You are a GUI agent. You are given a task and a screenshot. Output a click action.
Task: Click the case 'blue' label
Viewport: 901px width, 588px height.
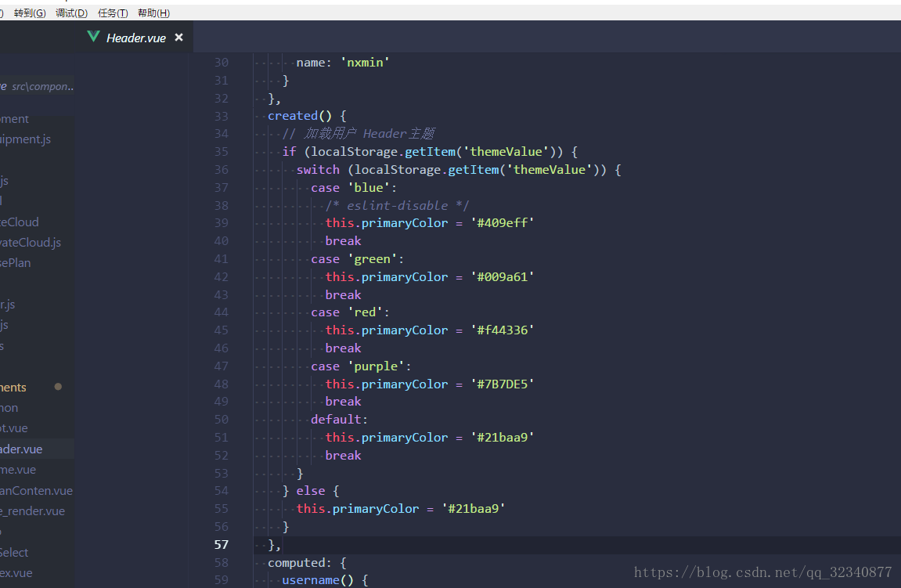click(354, 188)
